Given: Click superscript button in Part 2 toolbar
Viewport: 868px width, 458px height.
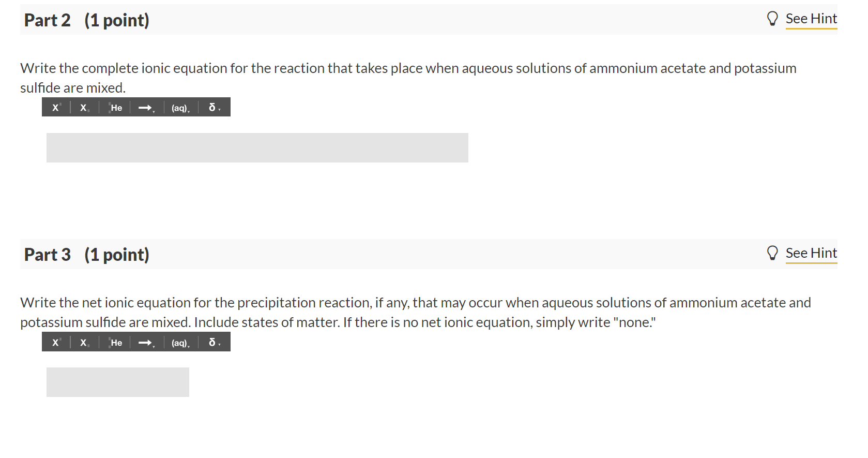Looking at the screenshot, I should pos(56,108).
